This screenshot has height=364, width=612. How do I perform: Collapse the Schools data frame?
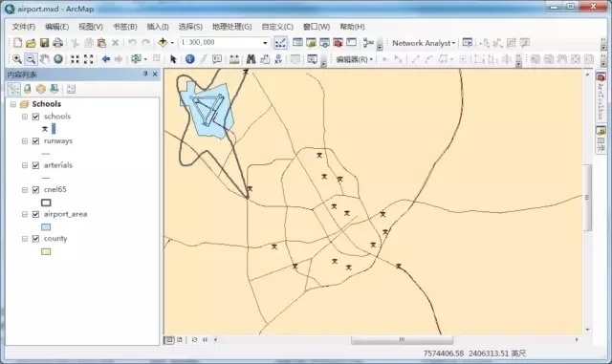tap(13, 104)
